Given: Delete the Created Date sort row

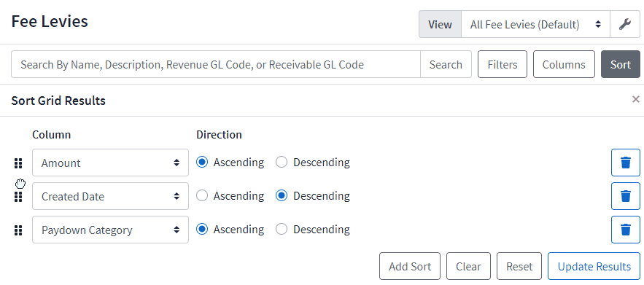Looking at the screenshot, I should [x=626, y=196].
